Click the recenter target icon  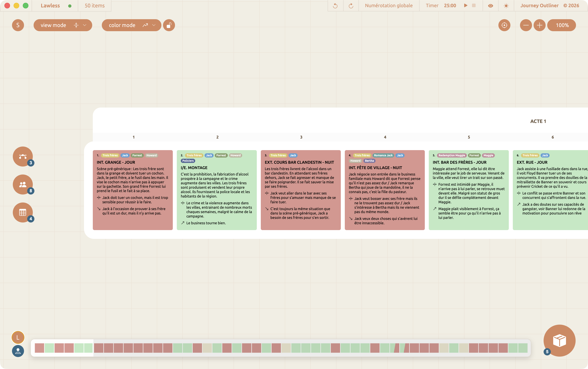(504, 25)
